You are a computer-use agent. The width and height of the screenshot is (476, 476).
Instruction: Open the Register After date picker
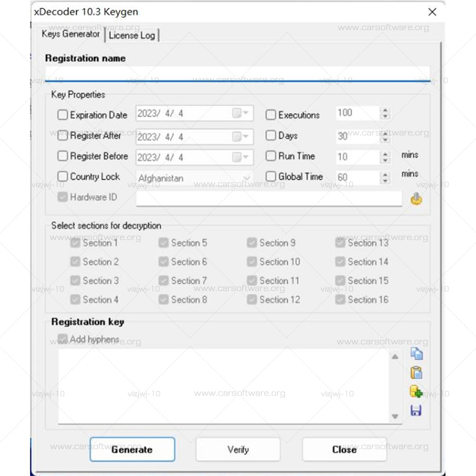coord(240,137)
